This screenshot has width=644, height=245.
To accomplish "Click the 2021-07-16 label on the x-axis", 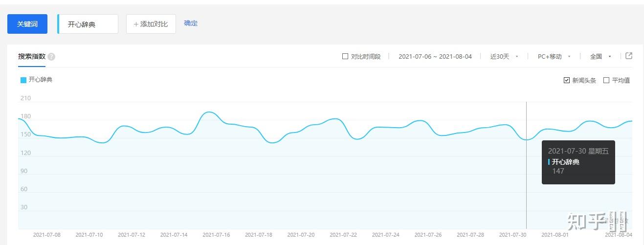I will tap(216, 235).
